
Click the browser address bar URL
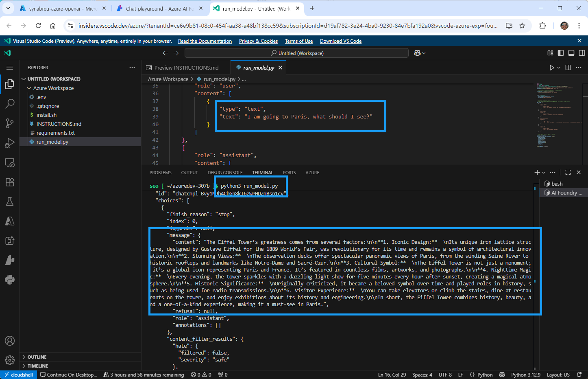(x=287, y=26)
